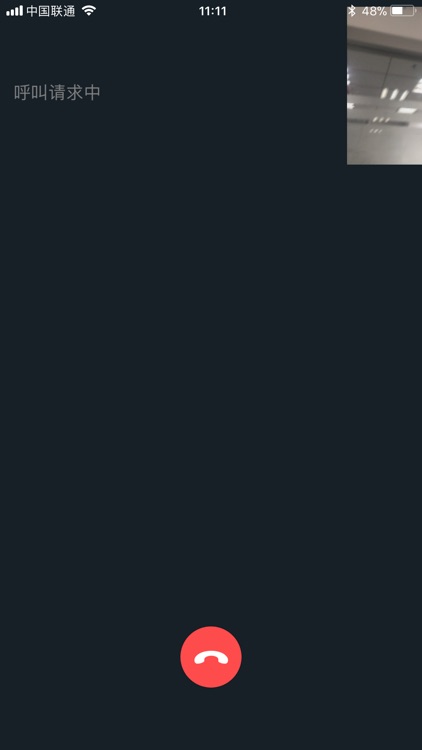Tap the 呼叫请求中 calling status text
Screen dimensions: 422x750
57,92
